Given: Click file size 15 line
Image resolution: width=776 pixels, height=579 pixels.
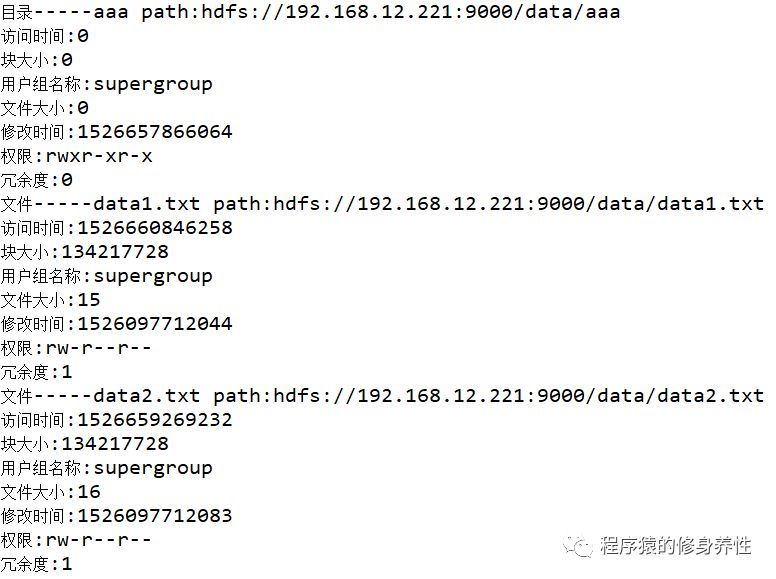Looking at the screenshot, I should [x=50, y=300].
